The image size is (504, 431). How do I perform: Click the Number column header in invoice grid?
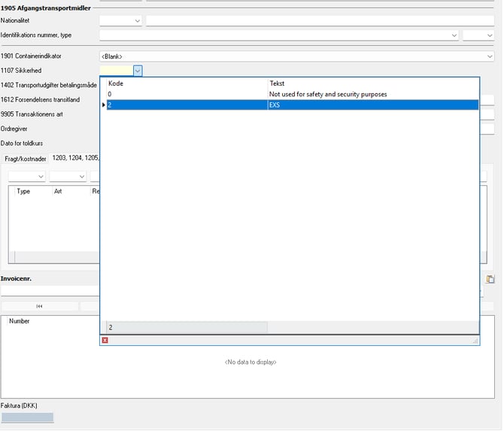(20, 321)
